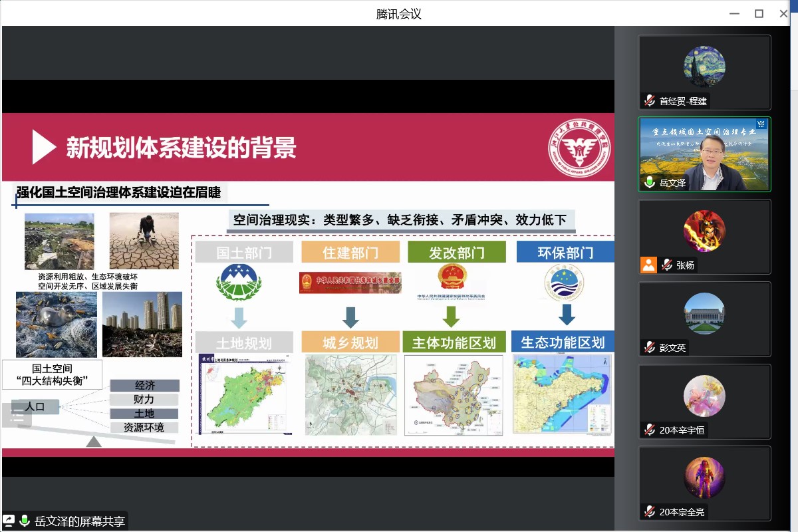Select 张杨's Monkey King avatar
Image resolution: width=798 pixels, height=532 pixels.
tap(704, 231)
